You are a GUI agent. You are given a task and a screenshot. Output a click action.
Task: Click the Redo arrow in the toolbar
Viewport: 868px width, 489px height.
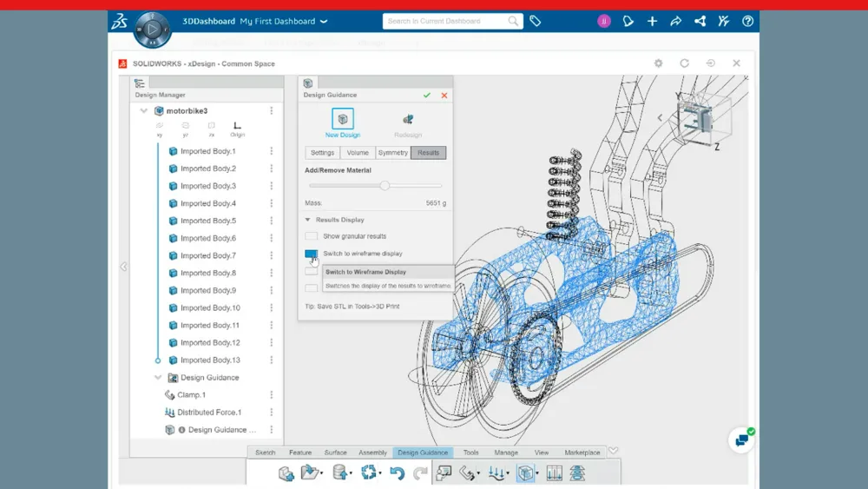tap(420, 473)
